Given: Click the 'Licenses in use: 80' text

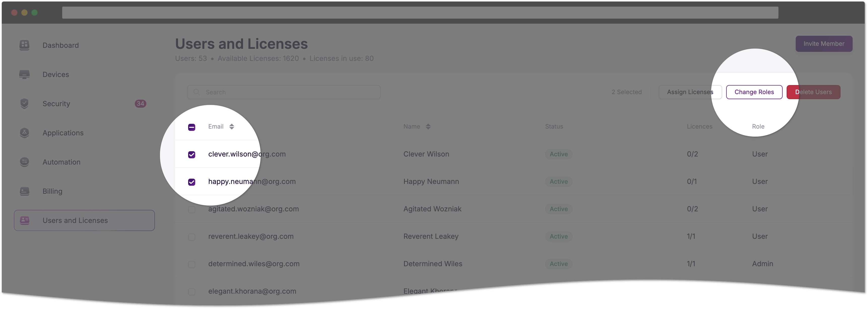Looking at the screenshot, I should [341, 59].
